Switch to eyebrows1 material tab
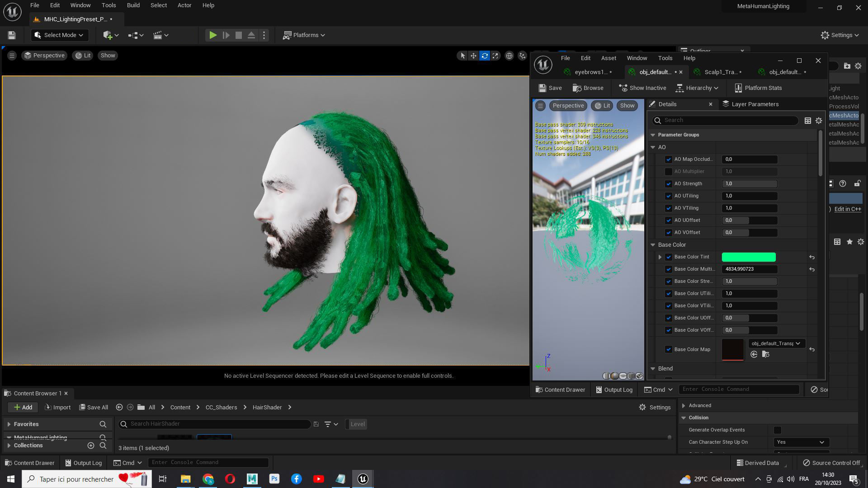 pyautogui.click(x=589, y=72)
